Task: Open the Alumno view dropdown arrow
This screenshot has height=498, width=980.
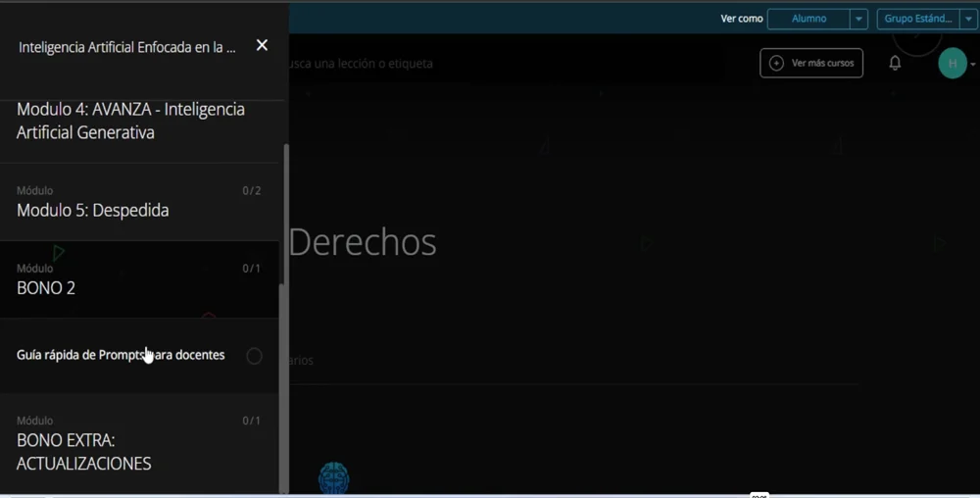Action: click(x=858, y=19)
